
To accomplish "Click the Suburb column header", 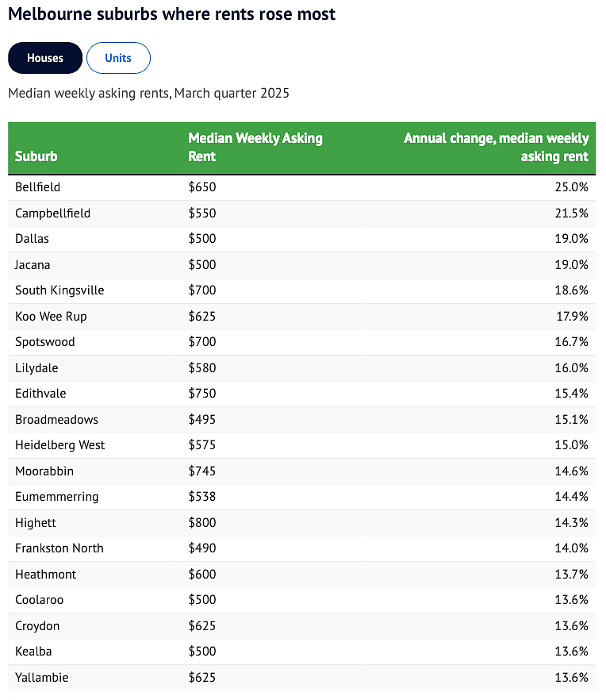I will [36, 156].
